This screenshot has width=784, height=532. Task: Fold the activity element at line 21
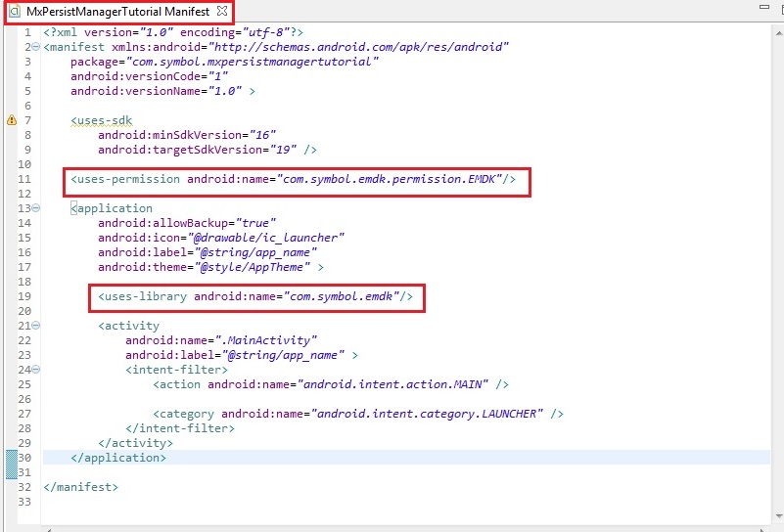36,326
